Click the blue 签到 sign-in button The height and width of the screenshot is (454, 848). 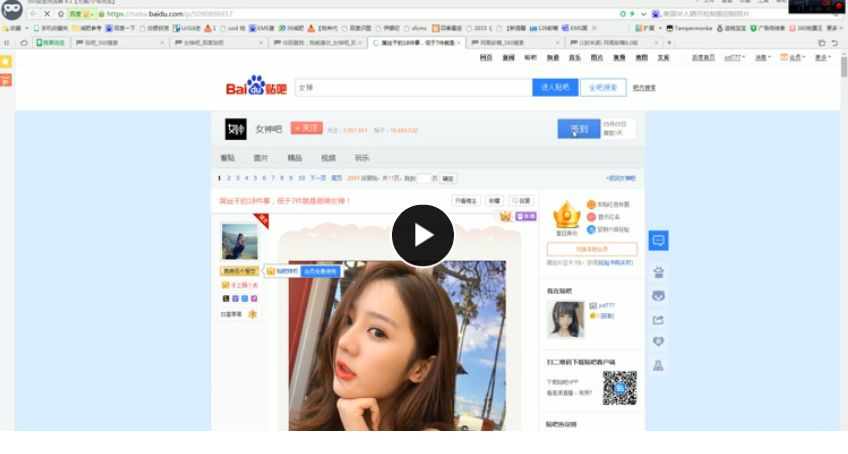click(579, 129)
